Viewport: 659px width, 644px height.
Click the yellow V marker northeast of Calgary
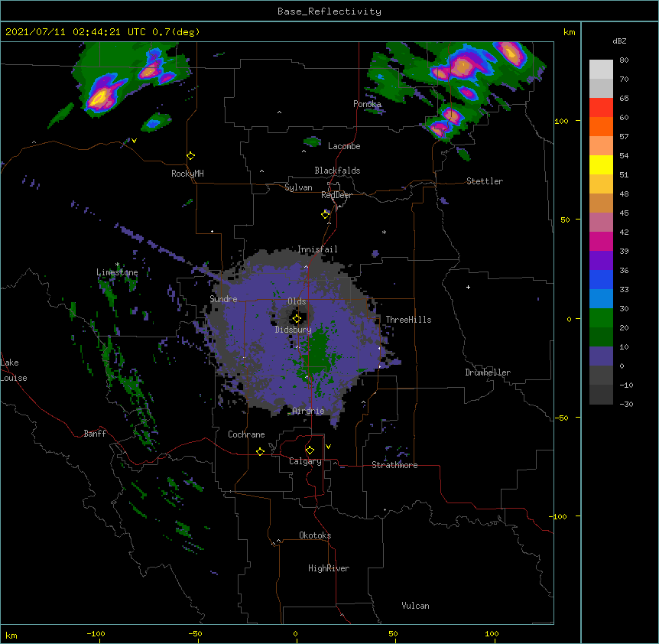tap(328, 447)
